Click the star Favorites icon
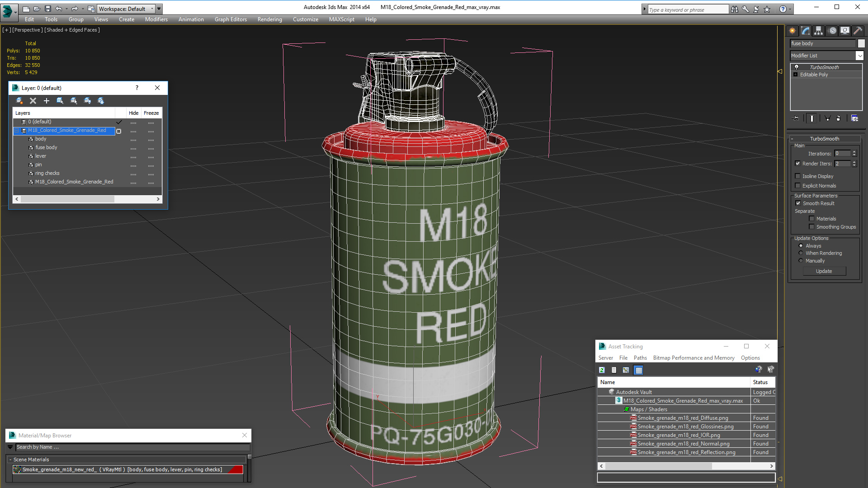This screenshot has height=488, width=868. click(x=767, y=9)
